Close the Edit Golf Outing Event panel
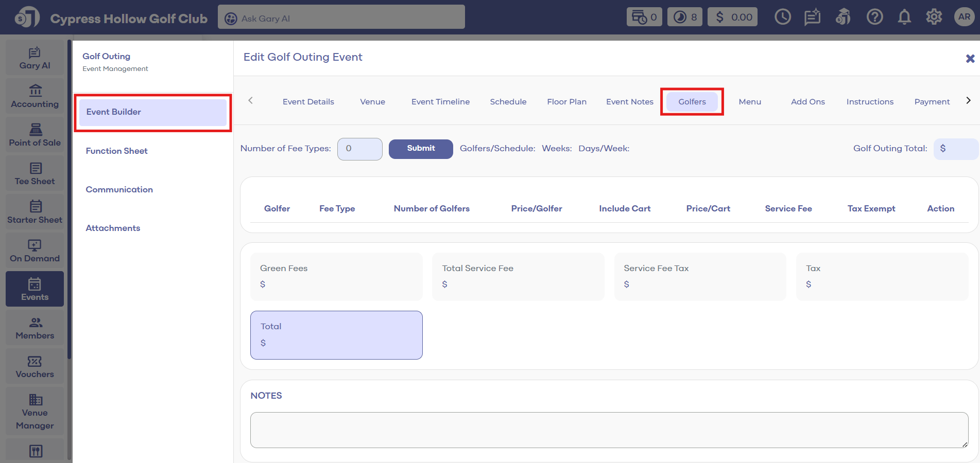Viewport: 980px width, 463px height. 970,59
